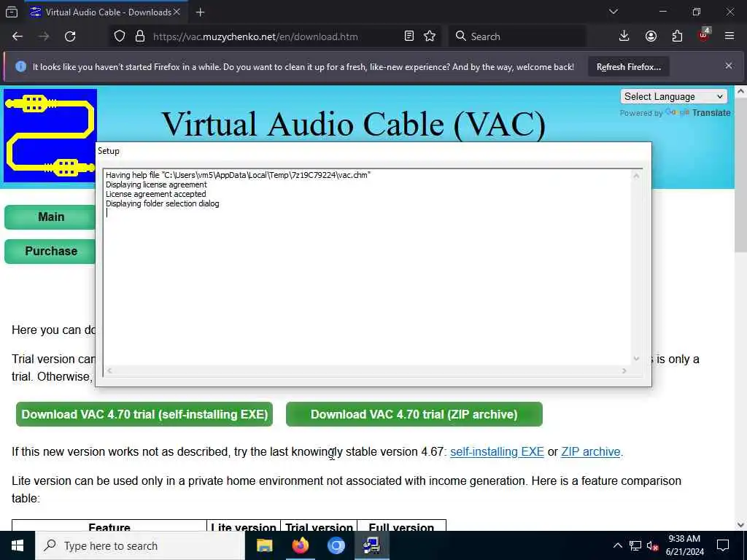Click 'License agreement accepted' log line
This screenshot has height=560, width=747.
156,194
